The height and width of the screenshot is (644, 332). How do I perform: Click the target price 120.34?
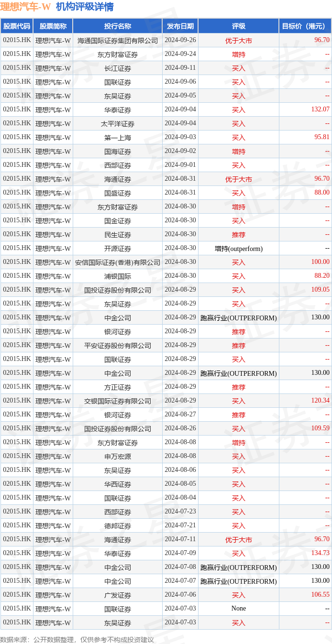click(x=321, y=401)
